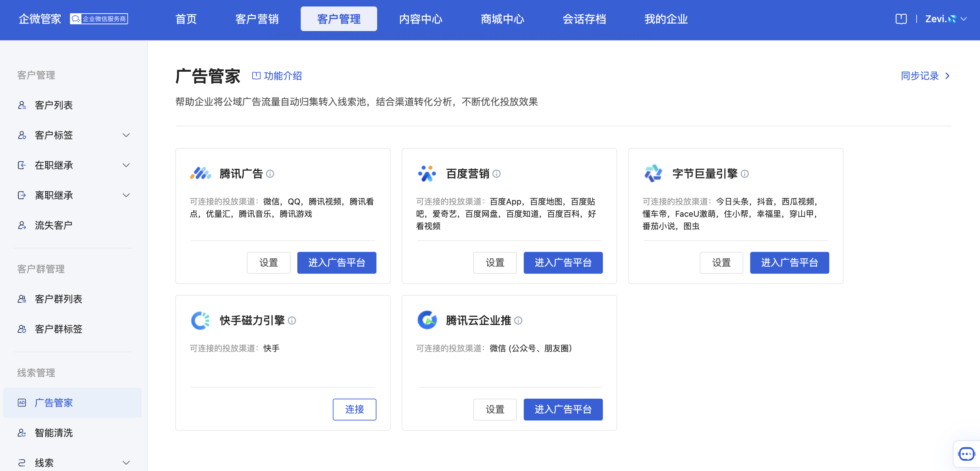The image size is (980, 471).
Task: Click 设置 on the 腾讯云企业推 card
Action: (495, 409)
